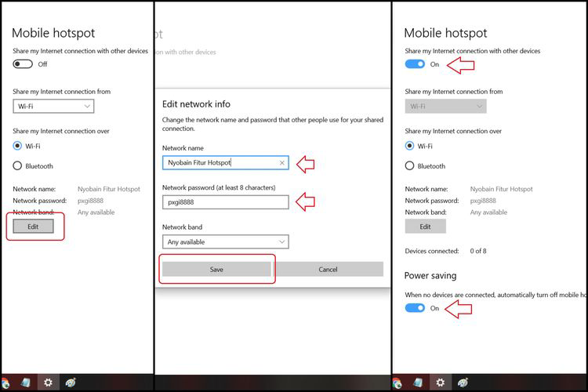
Task: Select Wi-Fi radio button in the hotspot-On screen
Action: click(x=409, y=146)
